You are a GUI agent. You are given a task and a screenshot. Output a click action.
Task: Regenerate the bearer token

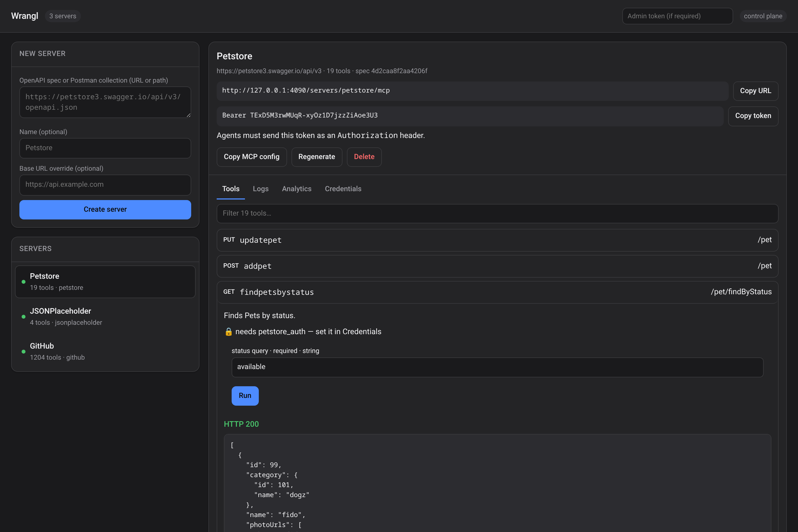(x=316, y=157)
